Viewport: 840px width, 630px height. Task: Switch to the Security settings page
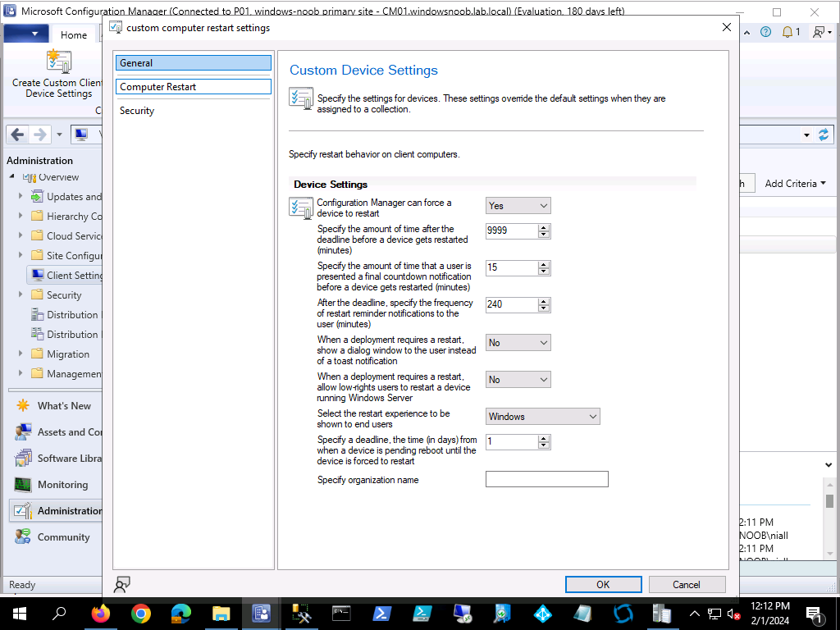(137, 111)
